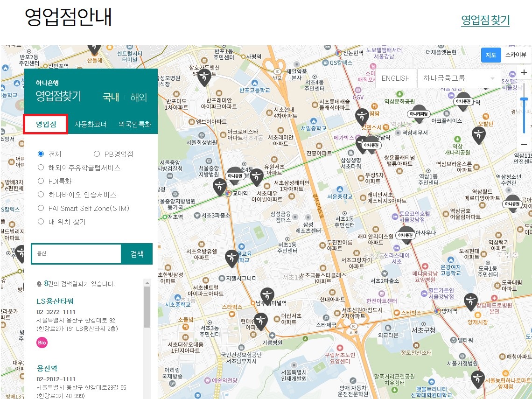Select the 전체 radio button

pos(41,154)
